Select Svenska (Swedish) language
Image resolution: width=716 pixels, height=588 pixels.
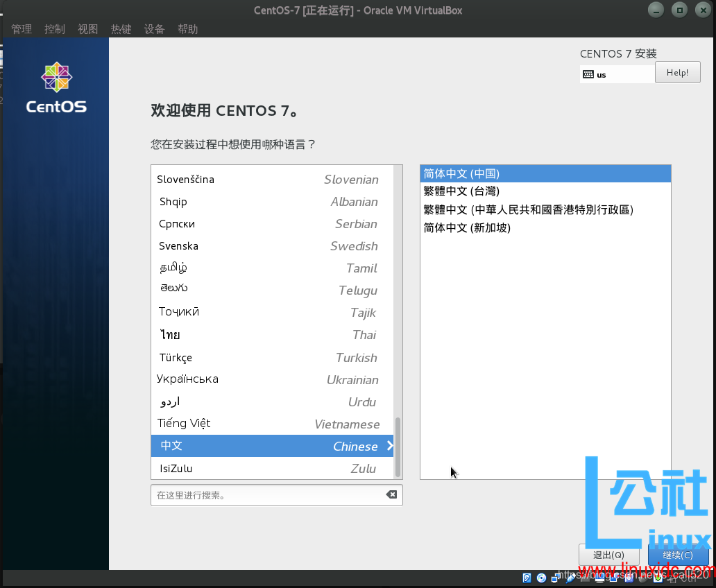coord(272,246)
